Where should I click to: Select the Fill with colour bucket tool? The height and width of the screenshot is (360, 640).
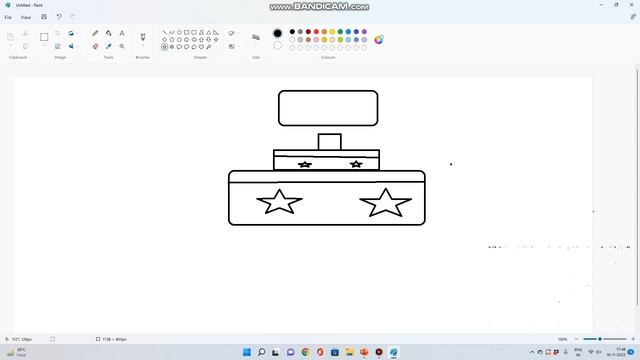[109, 33]
